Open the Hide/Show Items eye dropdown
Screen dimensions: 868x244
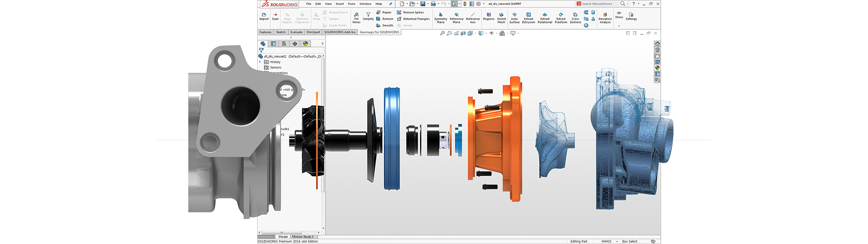[x=492, y=33]
